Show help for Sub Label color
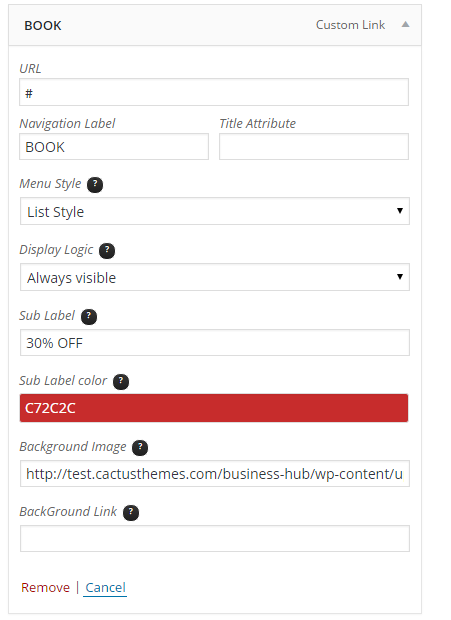Viewport: 451px width, 620px height. click(x=121, y=382)
